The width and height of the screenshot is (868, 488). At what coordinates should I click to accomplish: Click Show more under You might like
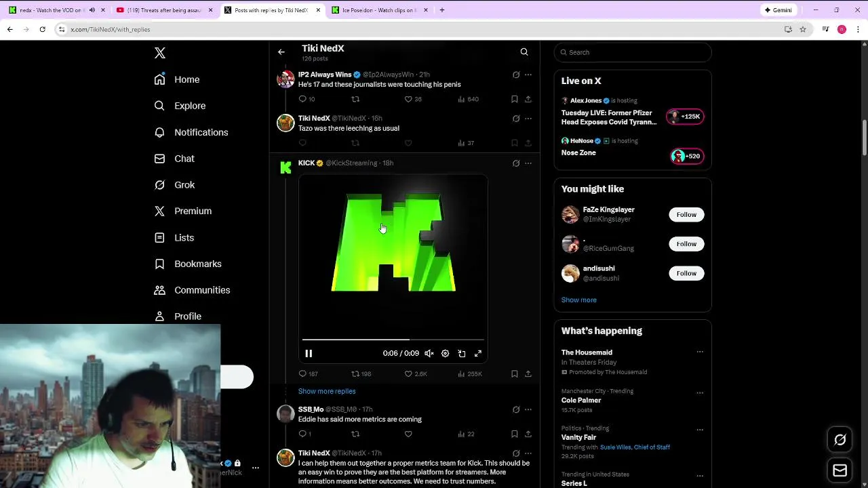(579, 300)
